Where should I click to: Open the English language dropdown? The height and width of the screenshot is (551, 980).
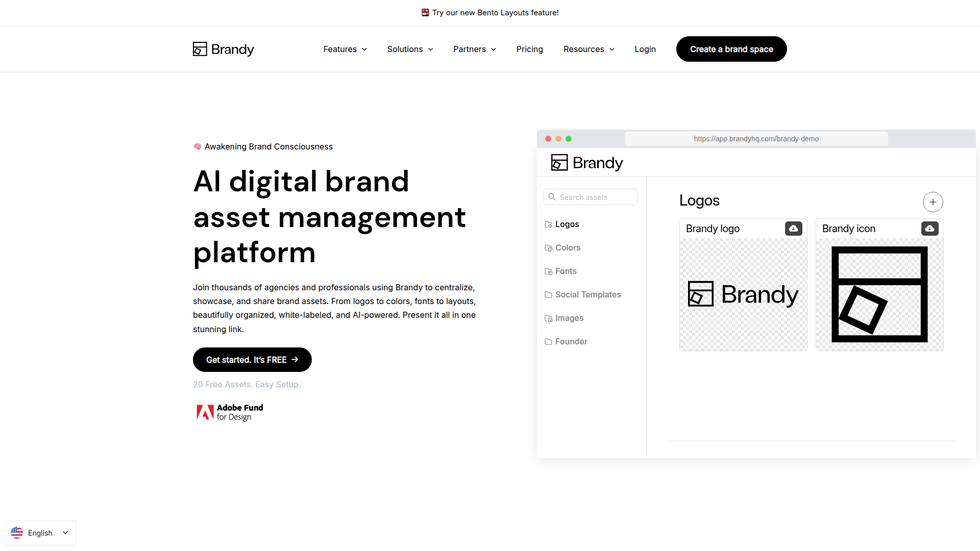(40, 533)
